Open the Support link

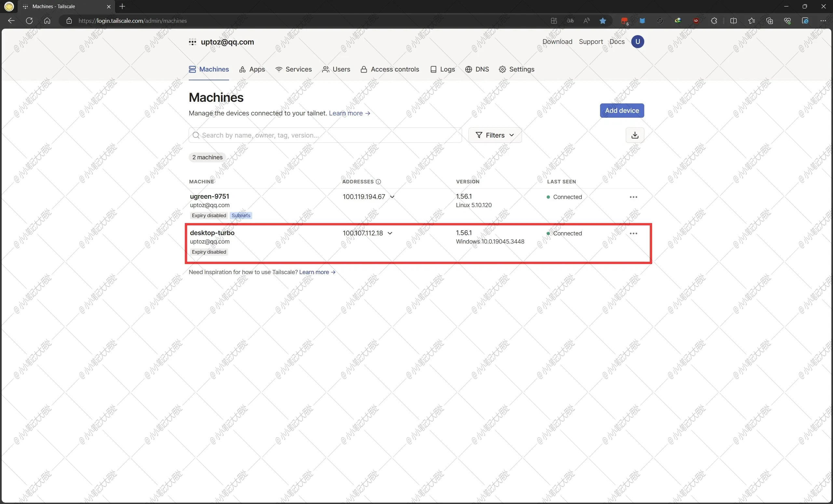point(591,42)
